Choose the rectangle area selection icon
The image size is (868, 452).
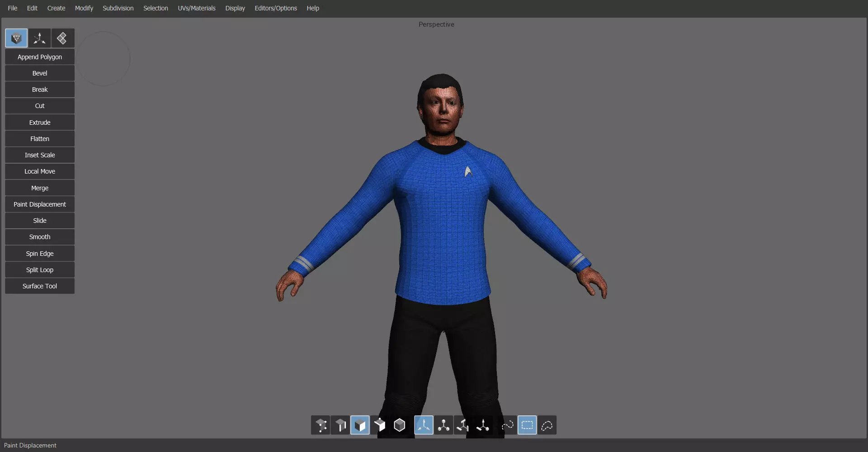tap(527, 425)
